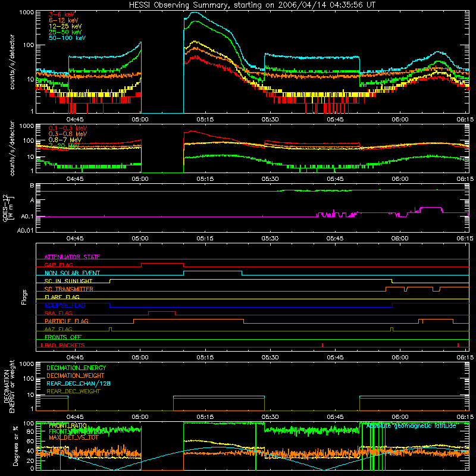Screen dimensions: 476x476
Task: Click the '05:00' tick under the MeV panel
Action: [140, 179]
